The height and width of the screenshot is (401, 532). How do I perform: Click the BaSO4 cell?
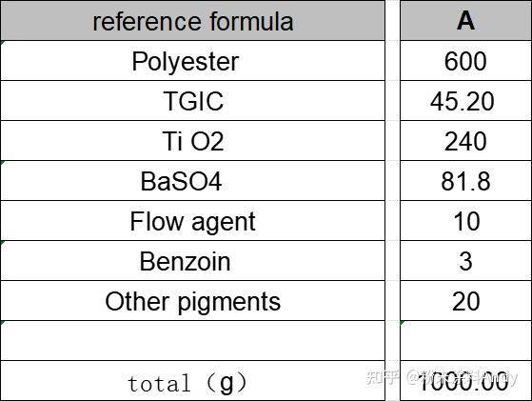[192, 181]
